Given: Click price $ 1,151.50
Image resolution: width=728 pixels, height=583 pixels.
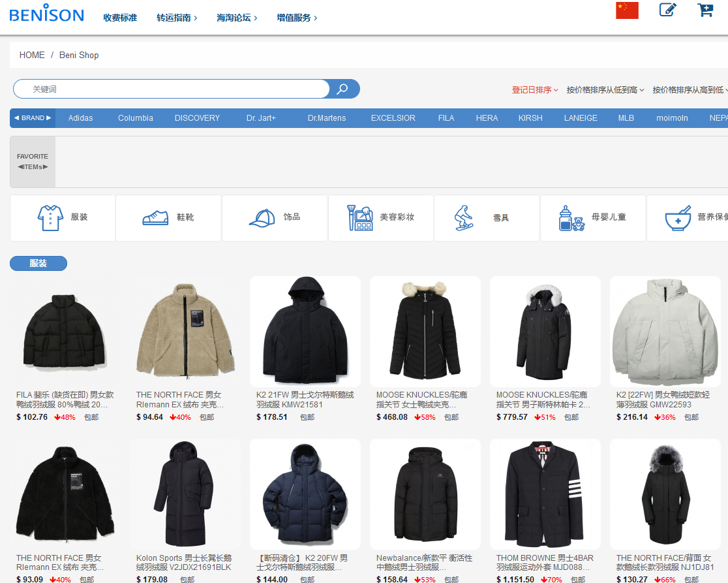Looking at the screenshot, I should (x=515, y=579).
